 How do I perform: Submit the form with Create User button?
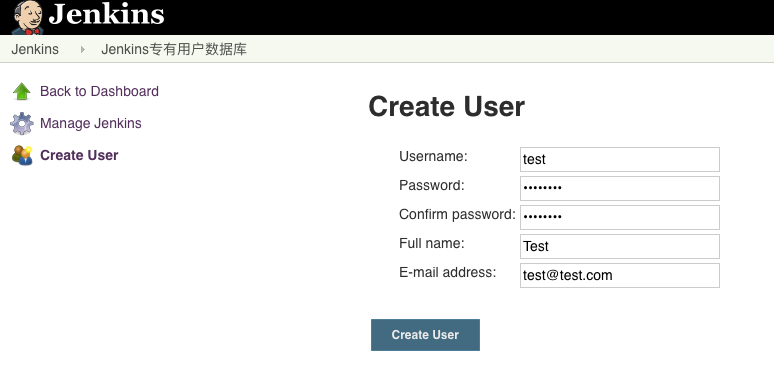(425, 335)
